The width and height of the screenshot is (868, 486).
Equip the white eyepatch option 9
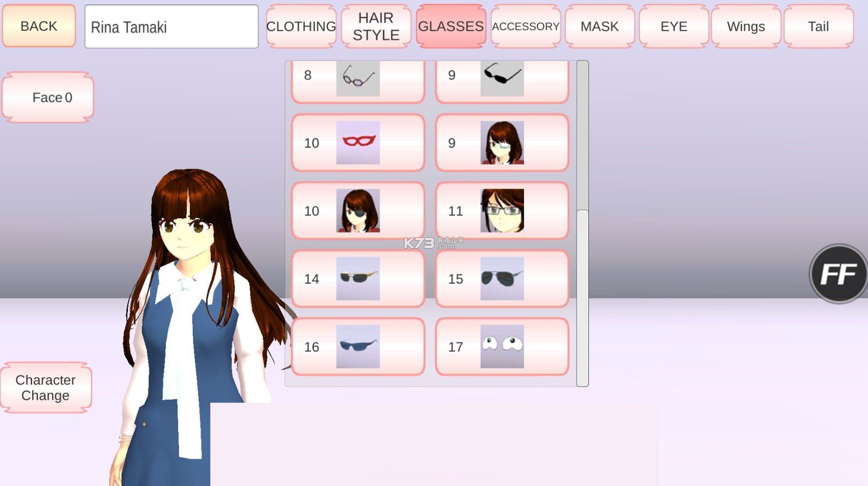[502, 142]
